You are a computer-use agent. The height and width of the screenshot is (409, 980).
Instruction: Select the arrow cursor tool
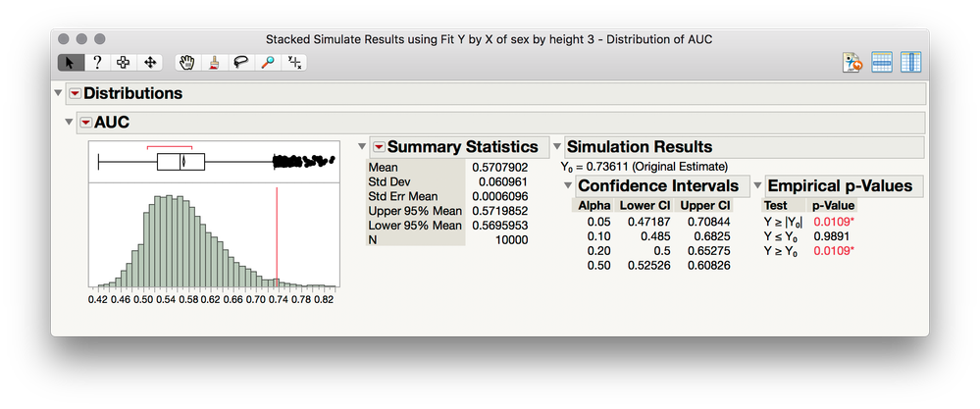pyautogui.click(x=70, y=63)
